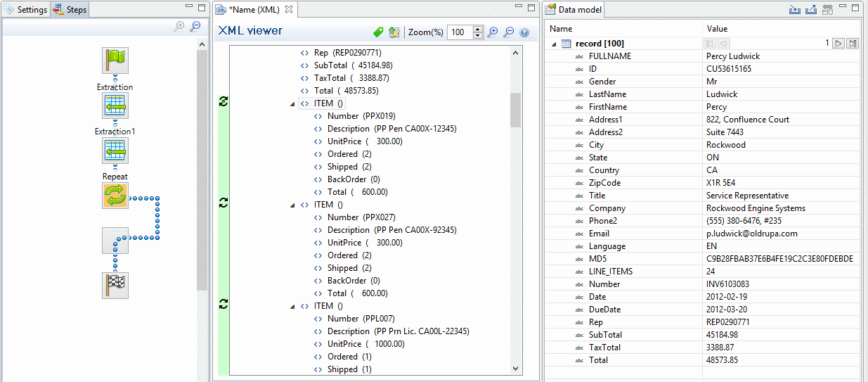Click the green tag icon in XML viewer
The width and height of the screenshot is (868, 382).
[x=378, y=32]
